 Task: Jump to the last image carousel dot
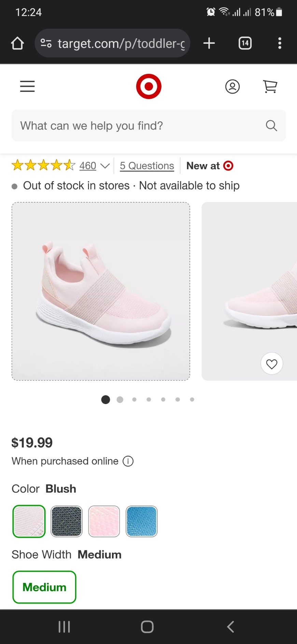pos(192,400)
